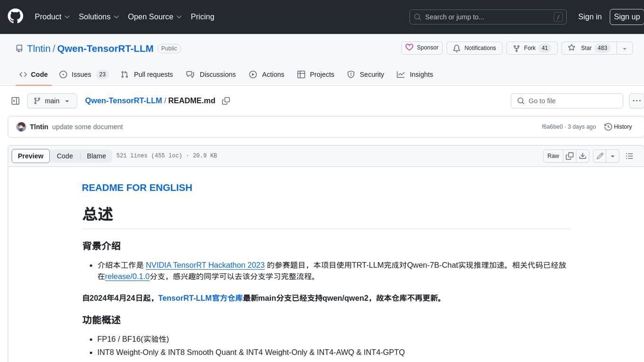The height and width of the screenshot is (362, 644).
Task: Open commit hash f6a6be0
Action: pos(552,127)
